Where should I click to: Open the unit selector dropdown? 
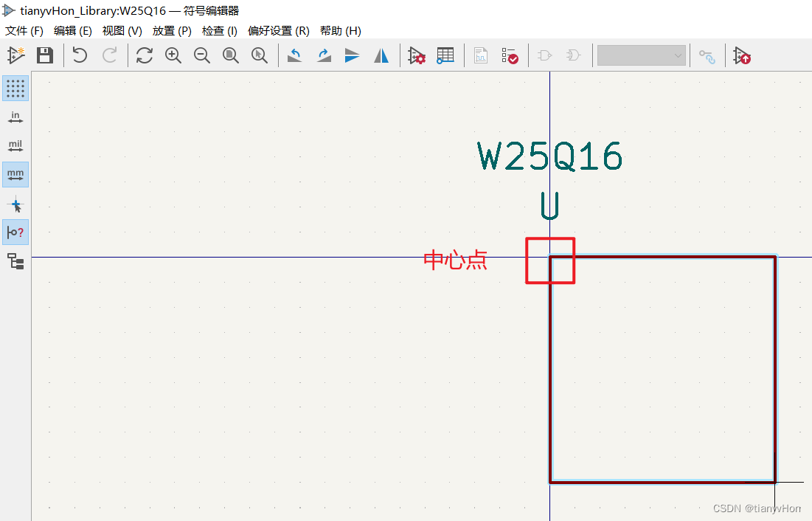tap(642, 55)
